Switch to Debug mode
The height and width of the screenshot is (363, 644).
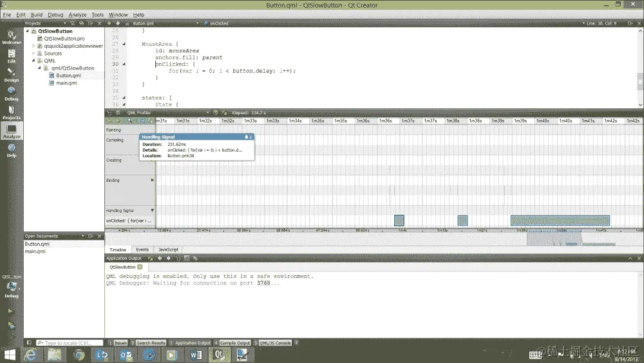(x=12, y=93)
